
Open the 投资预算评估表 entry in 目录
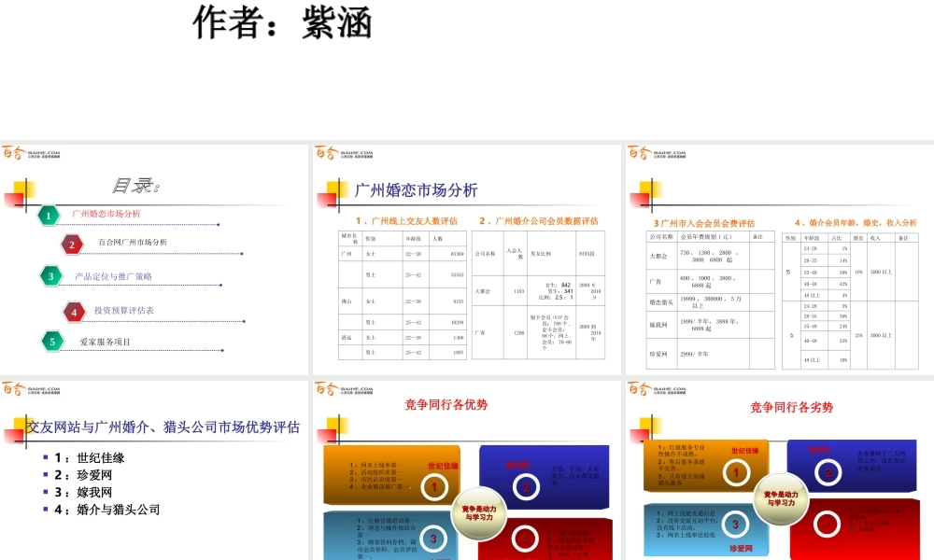point(124,311)
